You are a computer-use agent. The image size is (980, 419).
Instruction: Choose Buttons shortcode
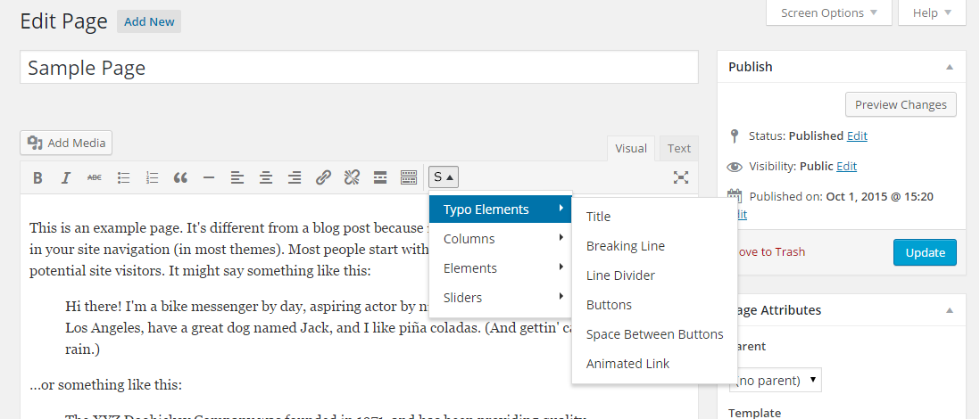pyautogui.click(x=654, y=305)
